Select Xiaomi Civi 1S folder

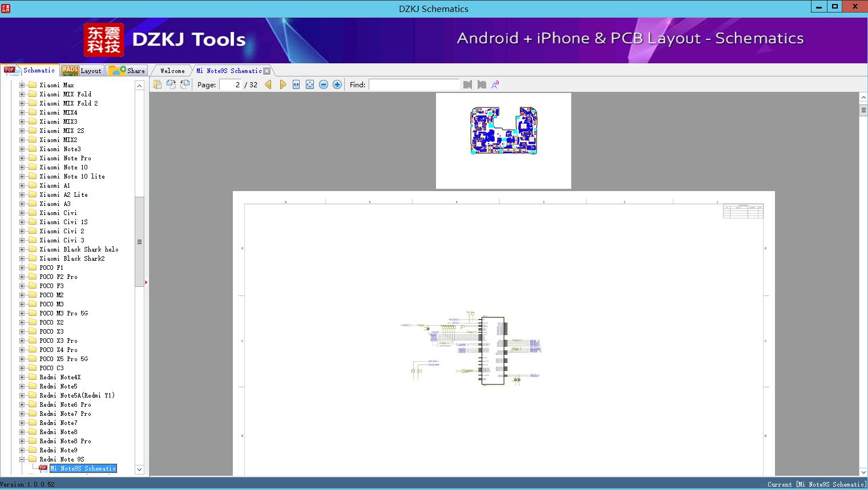(x=63, y=222)
